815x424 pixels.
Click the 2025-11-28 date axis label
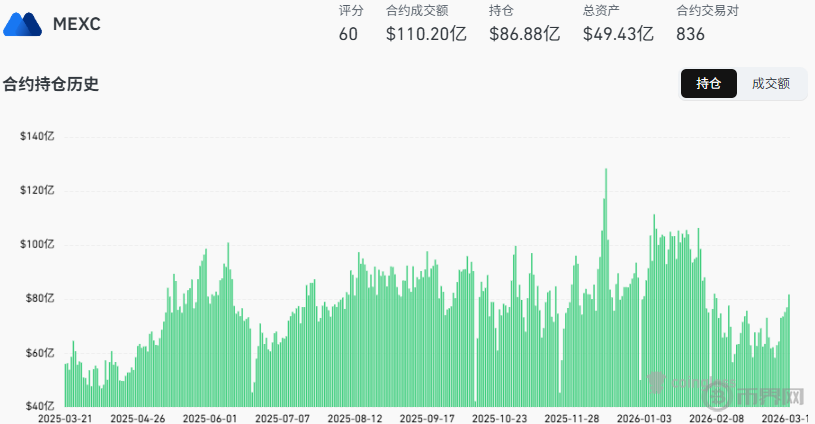point(572,418)
